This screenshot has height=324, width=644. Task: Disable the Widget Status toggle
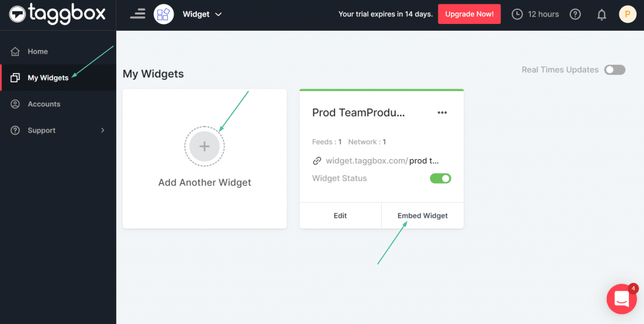440,179
